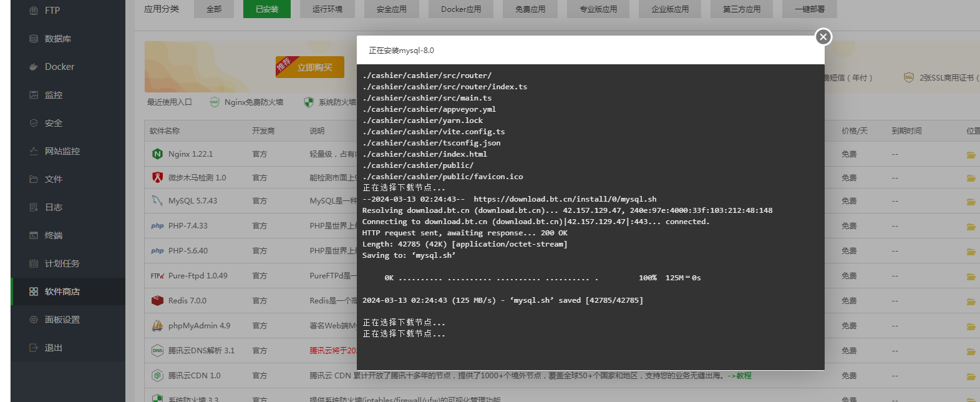Click the 到期时间 column header
This screenshot has width=980, height=402.
point(906,131)
